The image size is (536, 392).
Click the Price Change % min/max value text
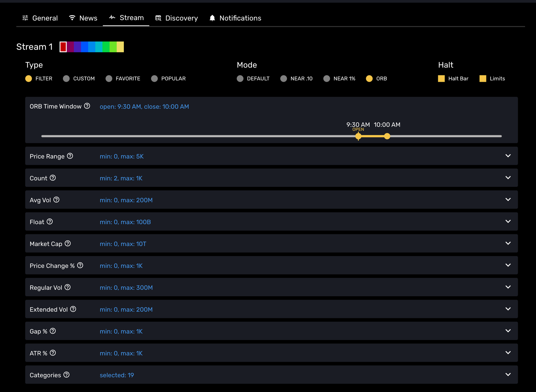[121, 266]
